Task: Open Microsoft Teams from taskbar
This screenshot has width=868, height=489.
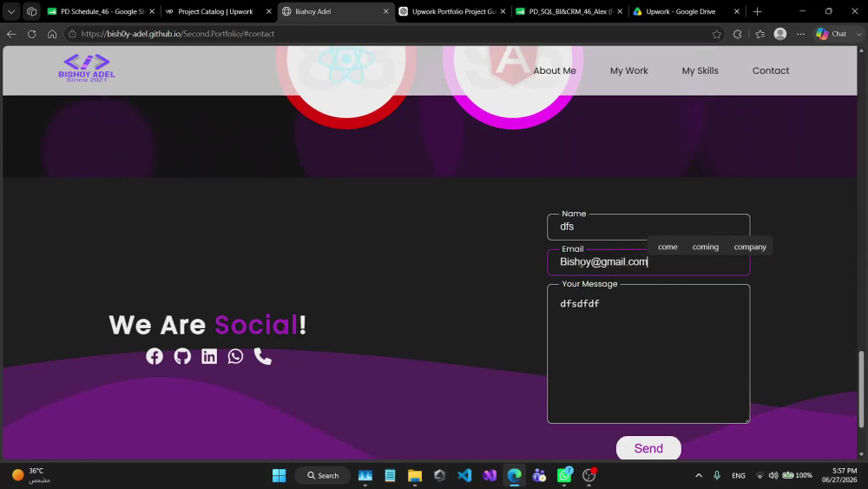Action: pyautogui.click(x=539, y=475)
